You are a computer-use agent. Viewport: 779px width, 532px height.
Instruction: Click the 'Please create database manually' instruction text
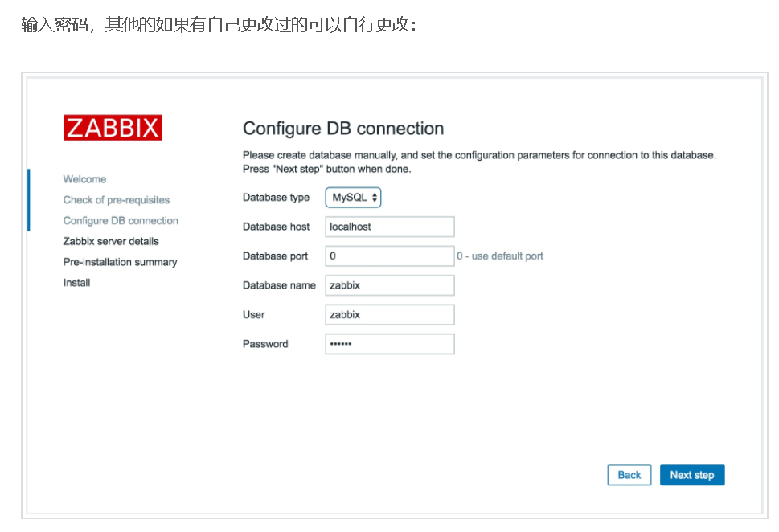point(479,162)
